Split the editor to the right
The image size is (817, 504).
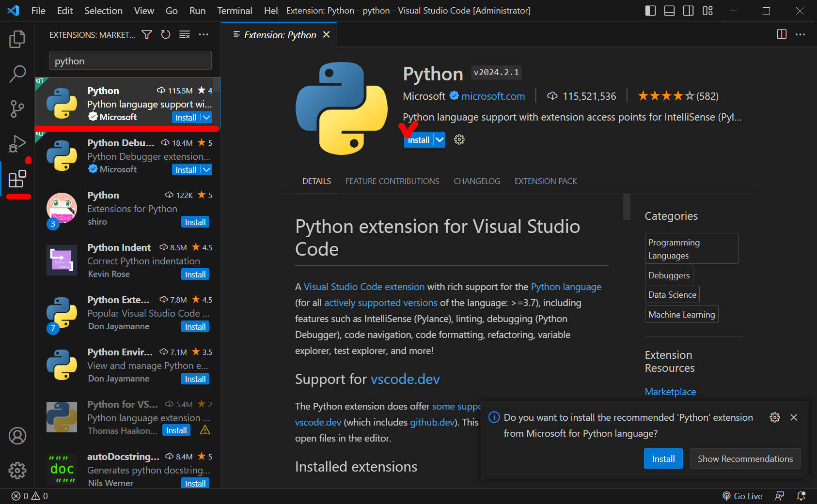click(782, 34)
